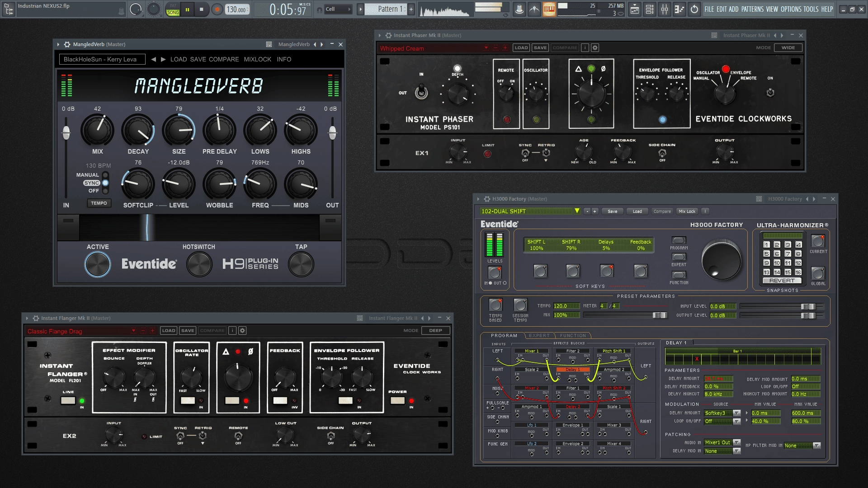
Task: Open H3000 HP Filter Mod In dropdown
Action: click(x=816, y=446)
